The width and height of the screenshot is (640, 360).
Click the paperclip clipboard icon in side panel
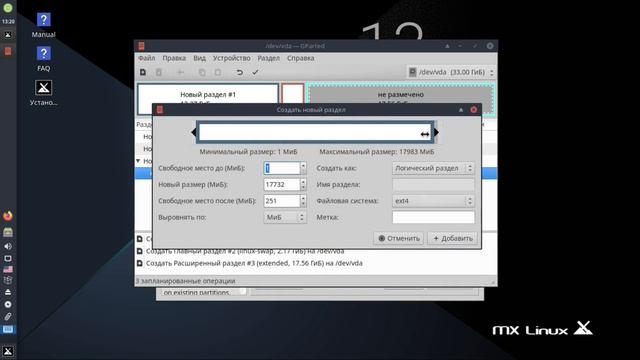click(8, 316)
